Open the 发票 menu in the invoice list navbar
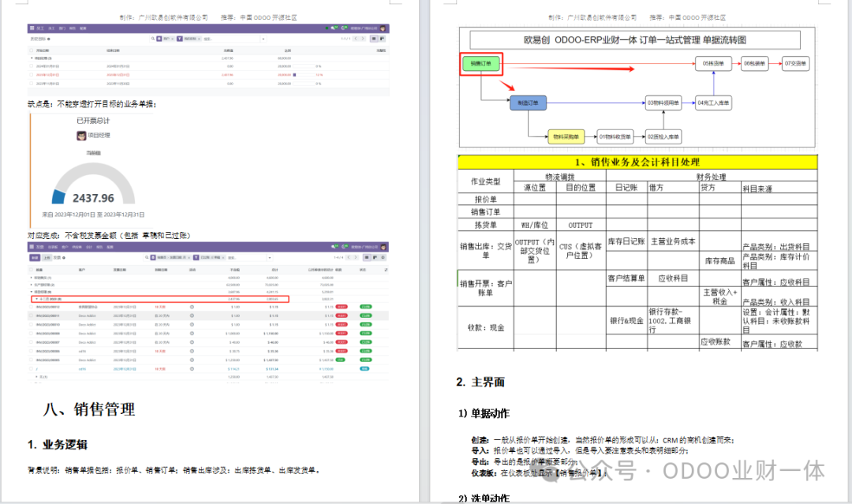The width and height of the screenshot is (852, 504). pyautogui.click(x=39, y=247)
